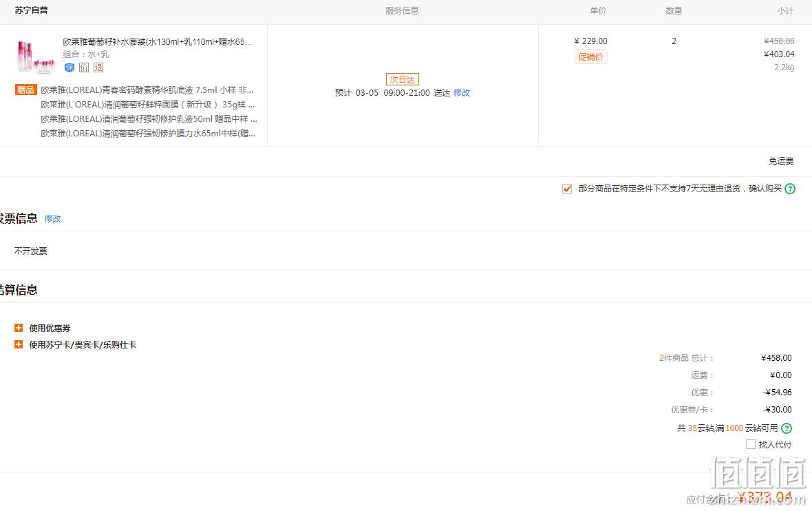Open the product thumbnail image

(36, 56)
